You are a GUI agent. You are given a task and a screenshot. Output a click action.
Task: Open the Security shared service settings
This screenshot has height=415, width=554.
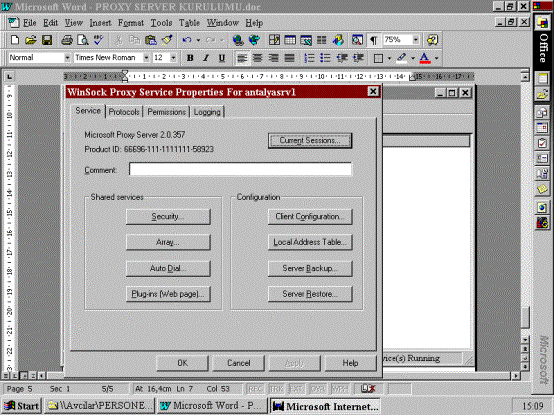click(x=168, y=217)
